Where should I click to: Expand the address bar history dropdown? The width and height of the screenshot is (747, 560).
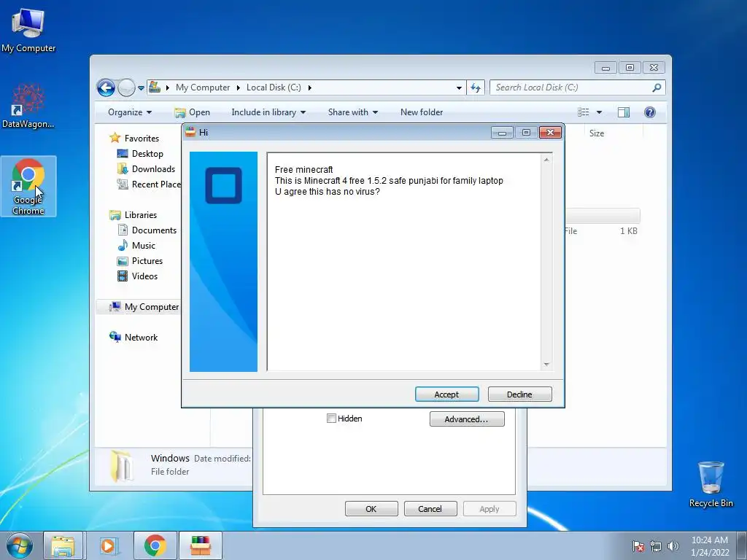(x=459, y=87)
